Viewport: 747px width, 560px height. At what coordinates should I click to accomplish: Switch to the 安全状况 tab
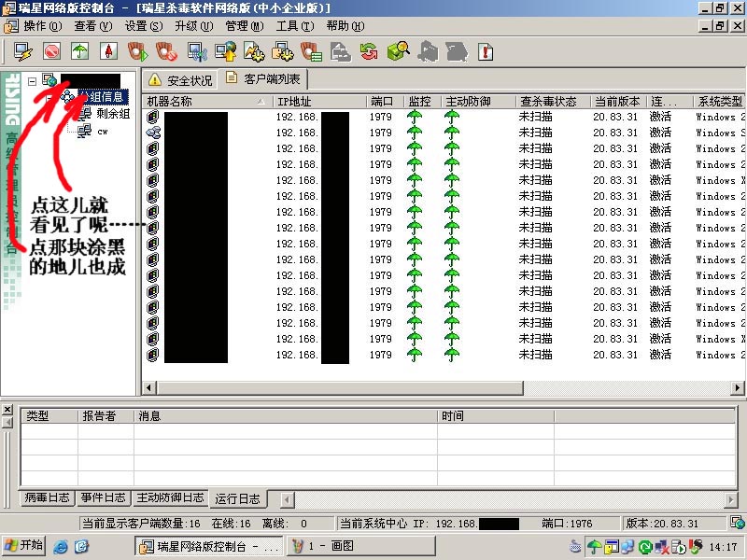(180, 80)
